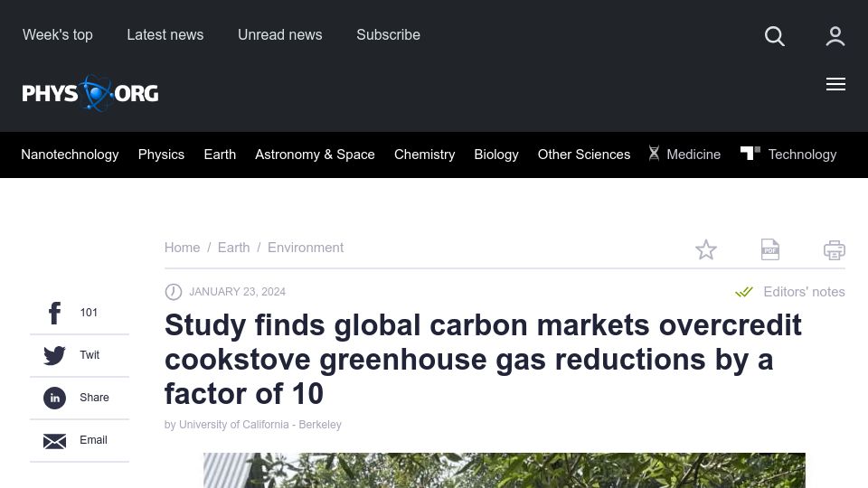Click the Facebook share icon
The image size is (868, 488).
click(x=54, y=314)
